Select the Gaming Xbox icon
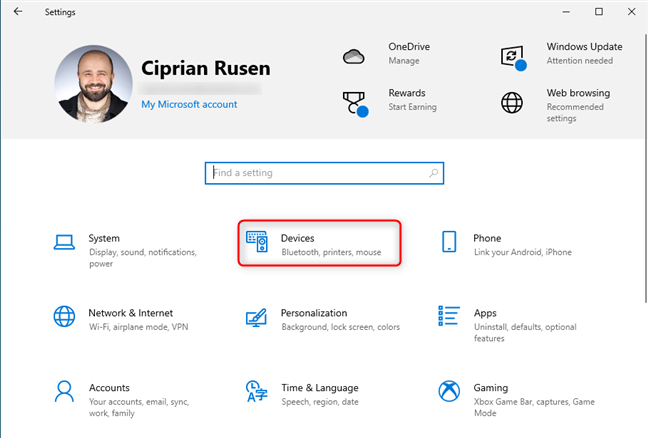 pos(449,391)
